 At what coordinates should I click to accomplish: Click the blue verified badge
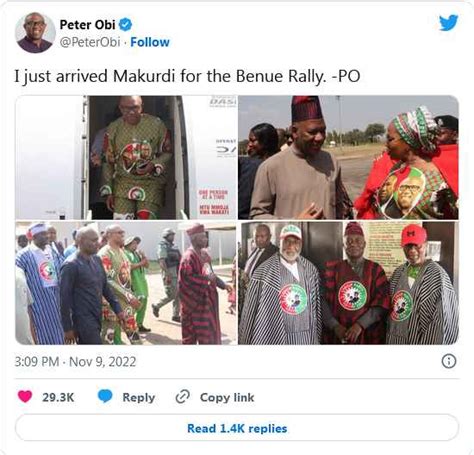pyautogui.click(x=125, y=25)
